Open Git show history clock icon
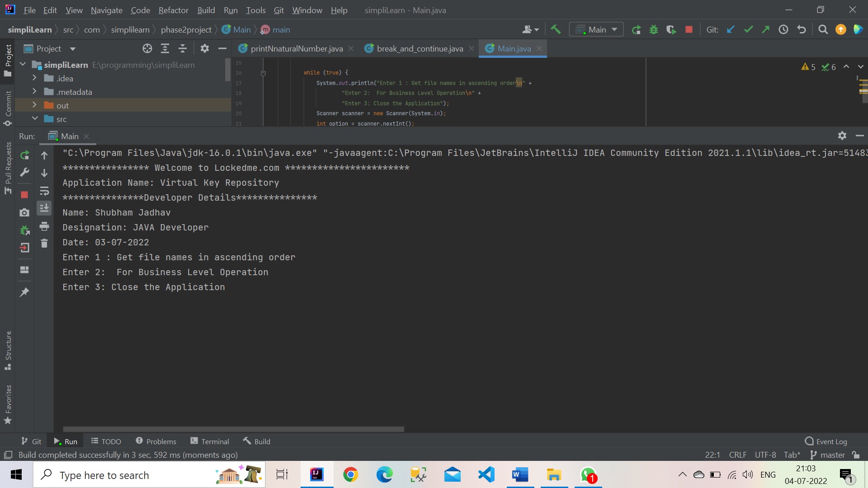The image size is (868, 488). point(783,30)
